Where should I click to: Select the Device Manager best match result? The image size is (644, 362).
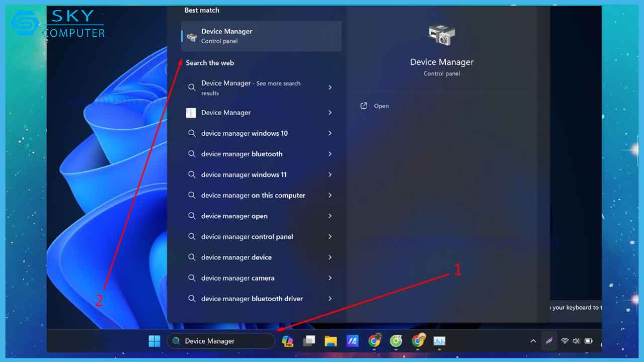pyautogui.click(x=261, y=36)
